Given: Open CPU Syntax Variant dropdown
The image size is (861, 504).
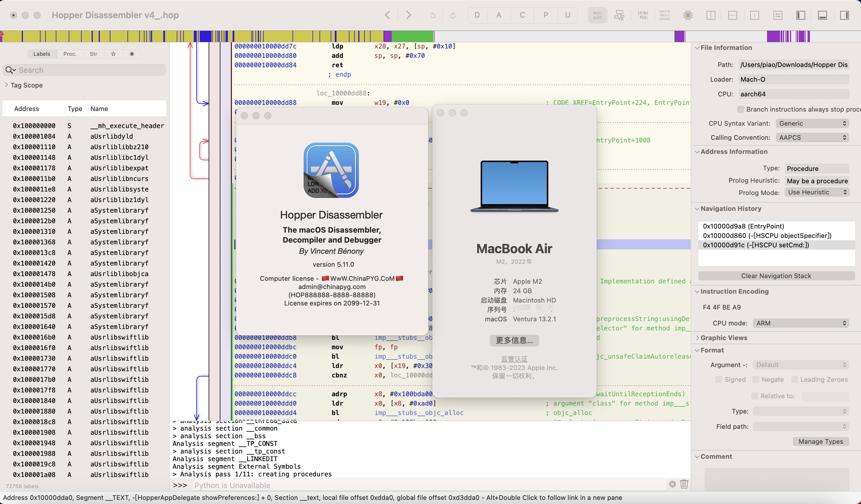Looking at the screenshot, I should 812,123.
